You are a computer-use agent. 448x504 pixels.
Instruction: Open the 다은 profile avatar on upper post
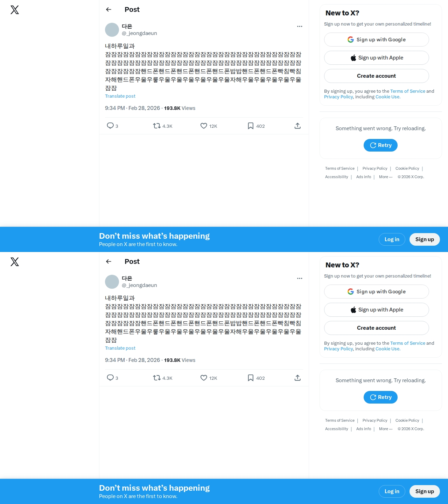coord(112,30)
